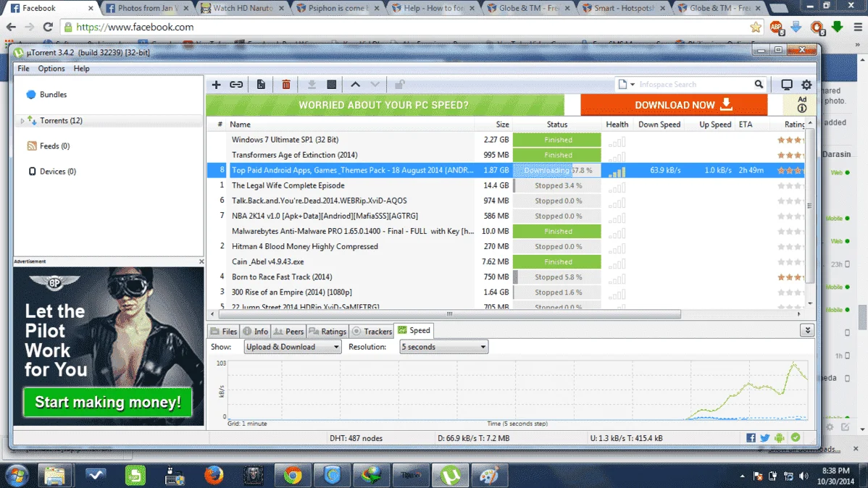Open the search provider dropdown arrow
Viewport: 868px width, 488px height.
633,85
